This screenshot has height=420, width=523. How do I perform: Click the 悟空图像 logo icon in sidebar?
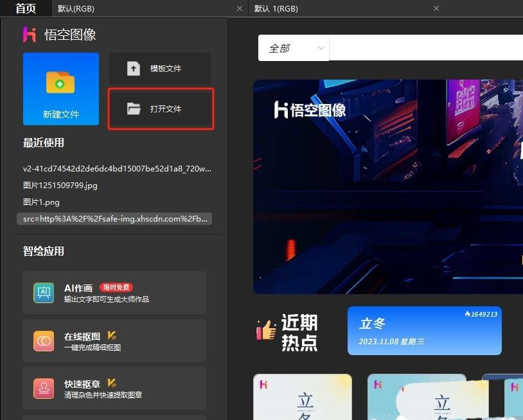[30, 35]
